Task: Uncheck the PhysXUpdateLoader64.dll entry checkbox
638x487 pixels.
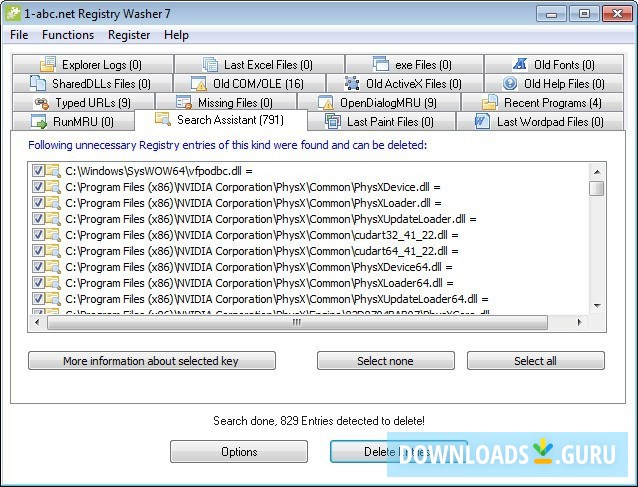Action: (38, 299)
